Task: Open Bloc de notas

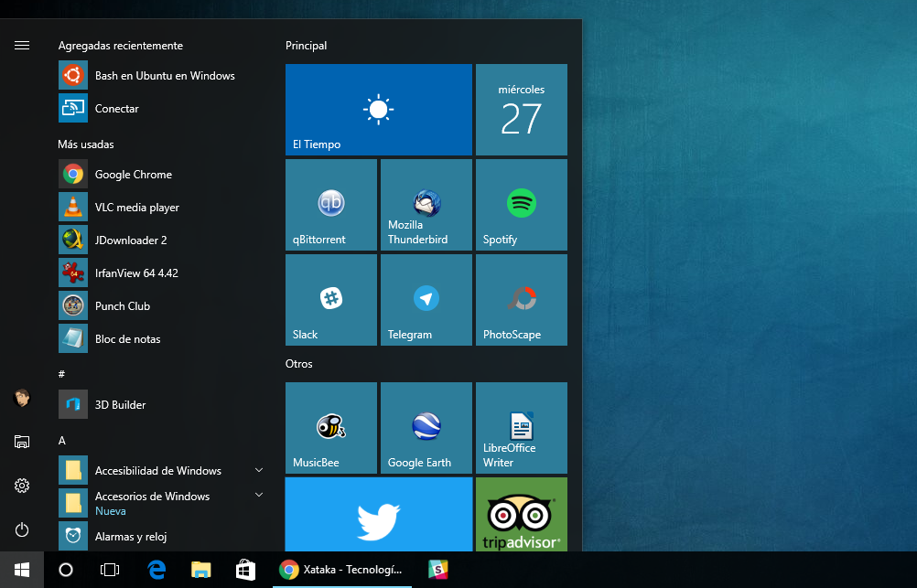Action: 161,339
